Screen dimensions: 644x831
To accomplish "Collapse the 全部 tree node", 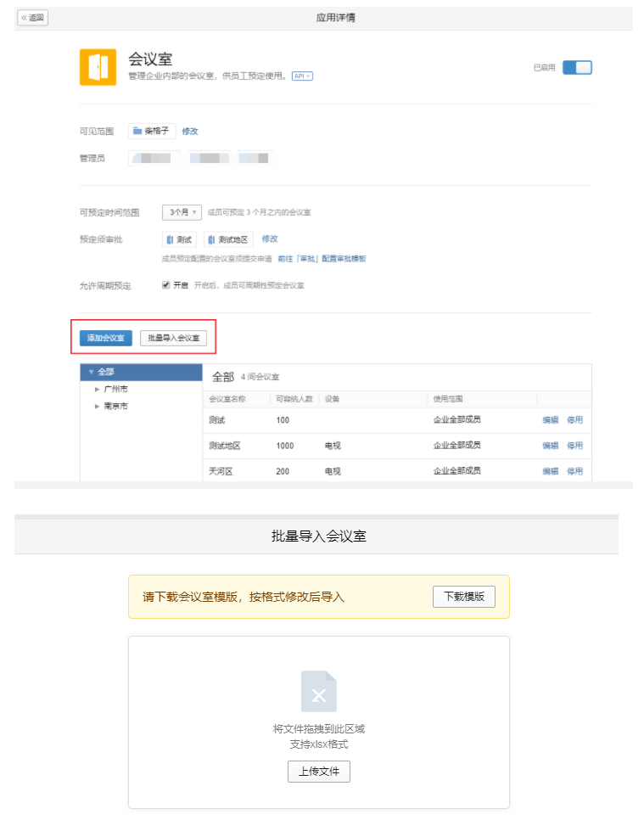I will 91,372.
